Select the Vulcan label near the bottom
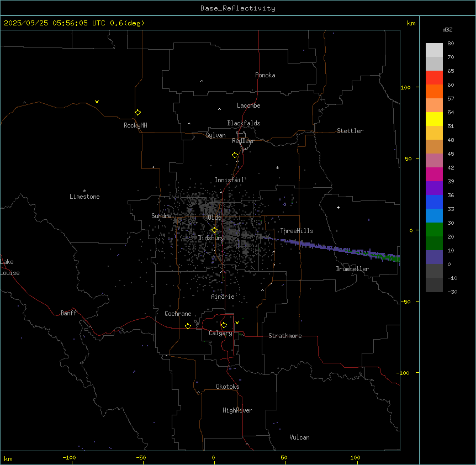476x465 pixels. (299, 437)
